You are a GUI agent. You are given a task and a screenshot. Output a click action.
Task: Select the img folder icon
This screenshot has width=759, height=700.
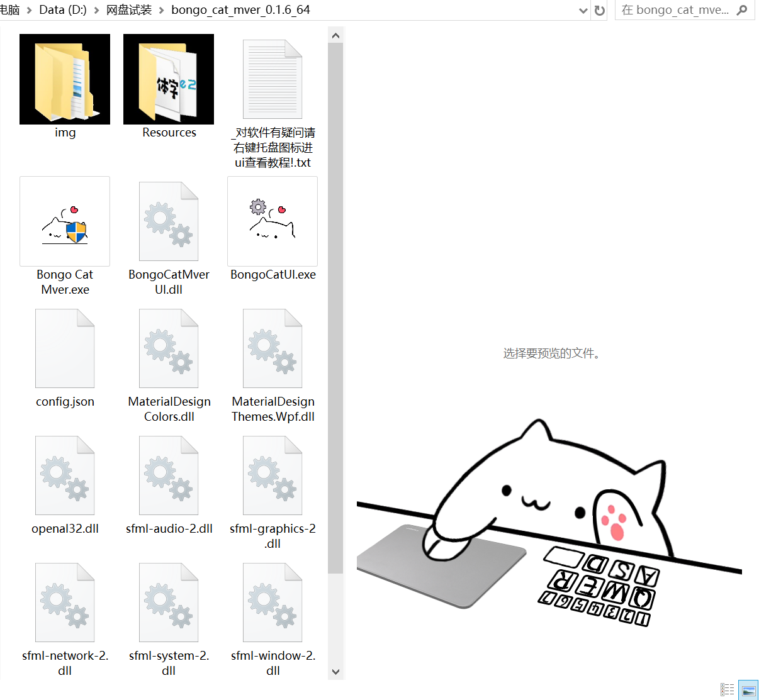(x=65, y=79)
